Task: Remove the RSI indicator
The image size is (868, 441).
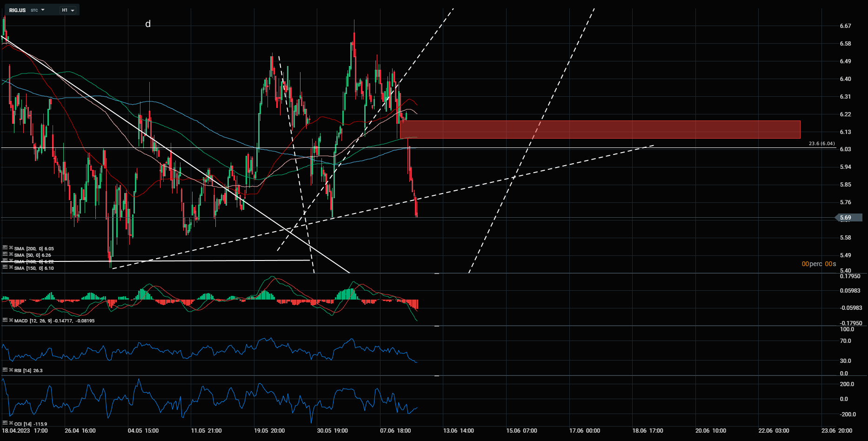Action: [x=11, y=370]
